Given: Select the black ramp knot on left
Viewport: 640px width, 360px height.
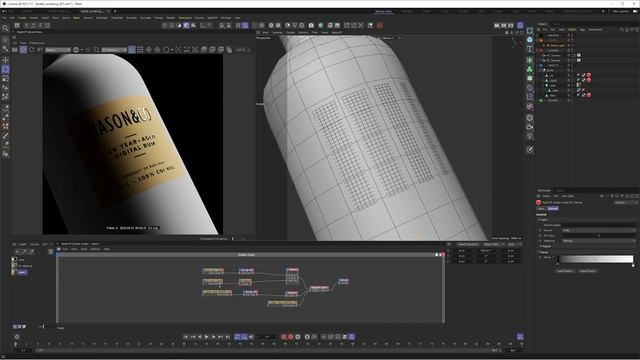Looking at the screenshot, I should pos(558,265).
